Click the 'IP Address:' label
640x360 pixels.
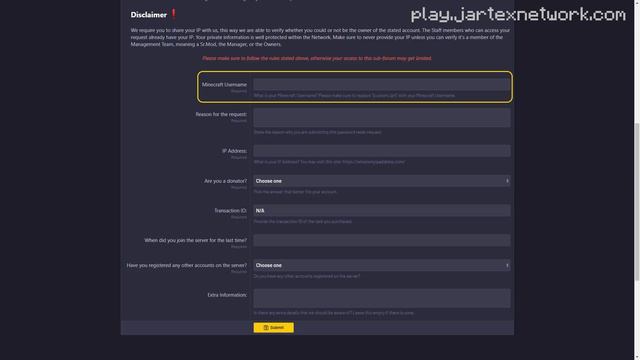(x=234, y=151)
